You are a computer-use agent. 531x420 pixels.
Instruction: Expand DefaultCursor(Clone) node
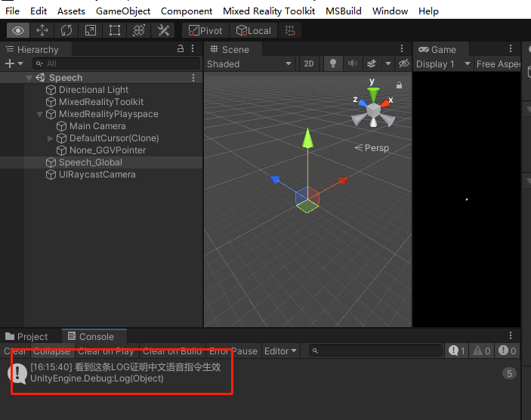pos(50,138)
